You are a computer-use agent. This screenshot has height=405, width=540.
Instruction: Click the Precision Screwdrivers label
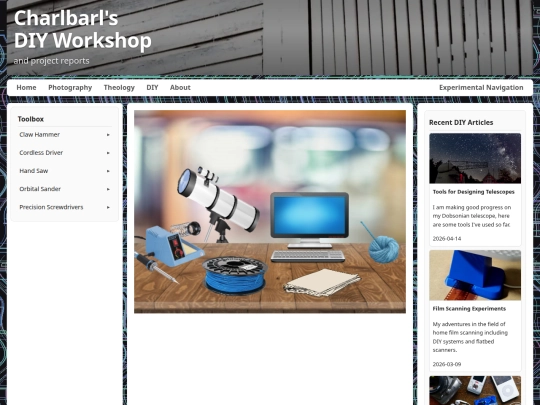[51, 207]
